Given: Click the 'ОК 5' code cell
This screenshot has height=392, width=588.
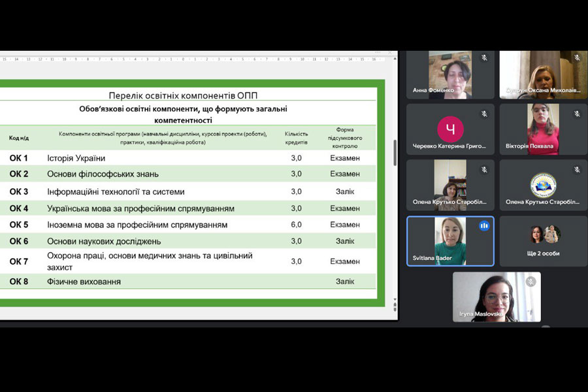Looking at the screenshot, I should 19,225.
